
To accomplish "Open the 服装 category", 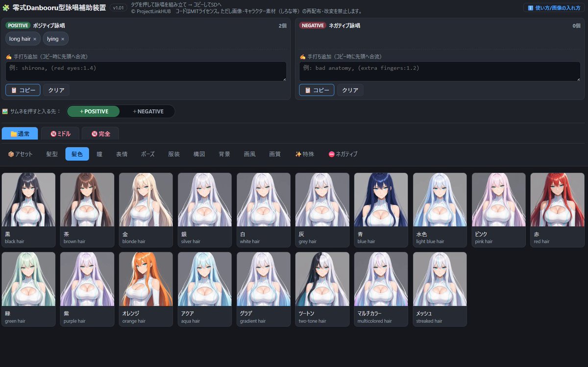I will click(x=174, y=154).
